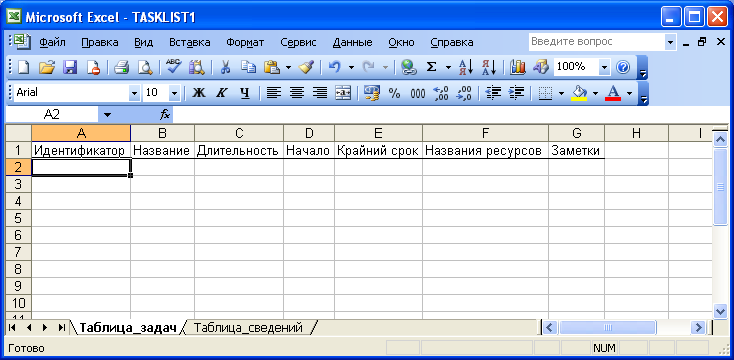Create a new workbook with New icon
Screen dimensions: 734x360
click(23, 67)
